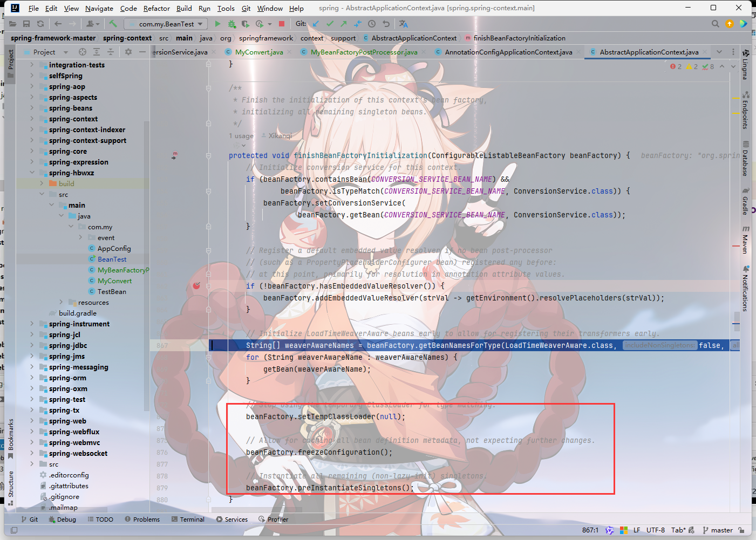Screen dimensions: 756x540
Task: Open the Maven tool window
Action: point(745,240)
